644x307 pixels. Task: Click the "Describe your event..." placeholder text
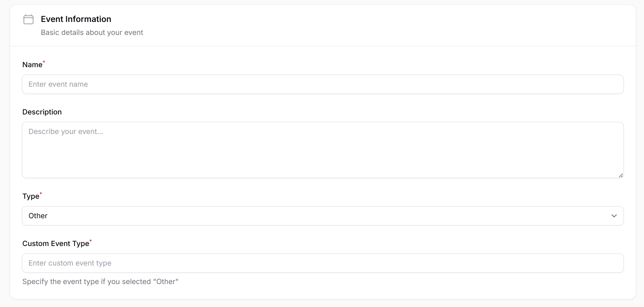(x=66, y=132)
